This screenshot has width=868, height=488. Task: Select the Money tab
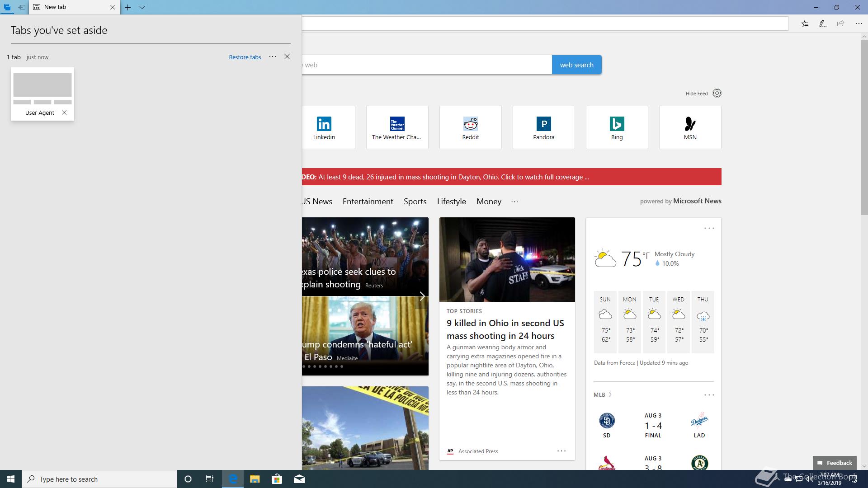(x=489, y=202)
